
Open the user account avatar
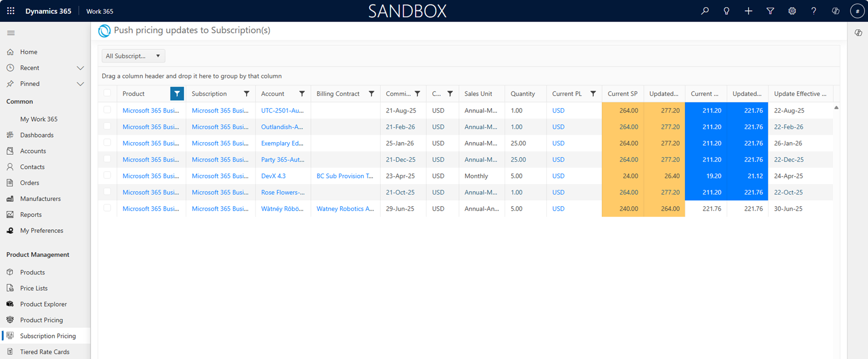(857, 11)
